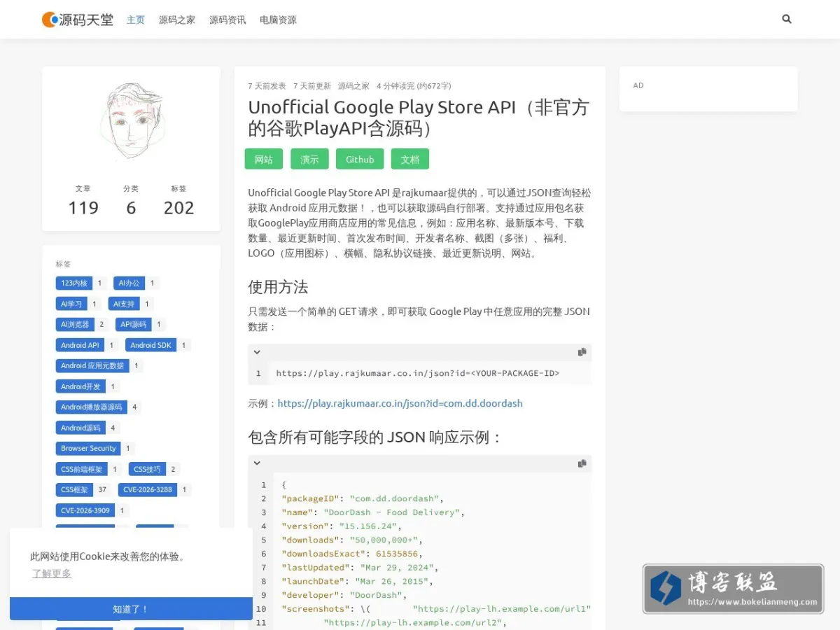Open the green 文档 button
Screen dimensions: 840x630
pyautogui.click(x=410, y=159)
